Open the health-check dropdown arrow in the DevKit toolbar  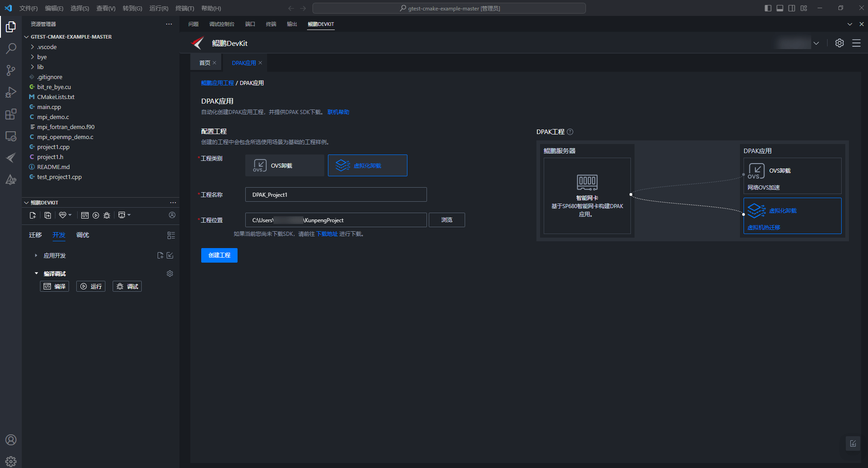click(70, 215)
